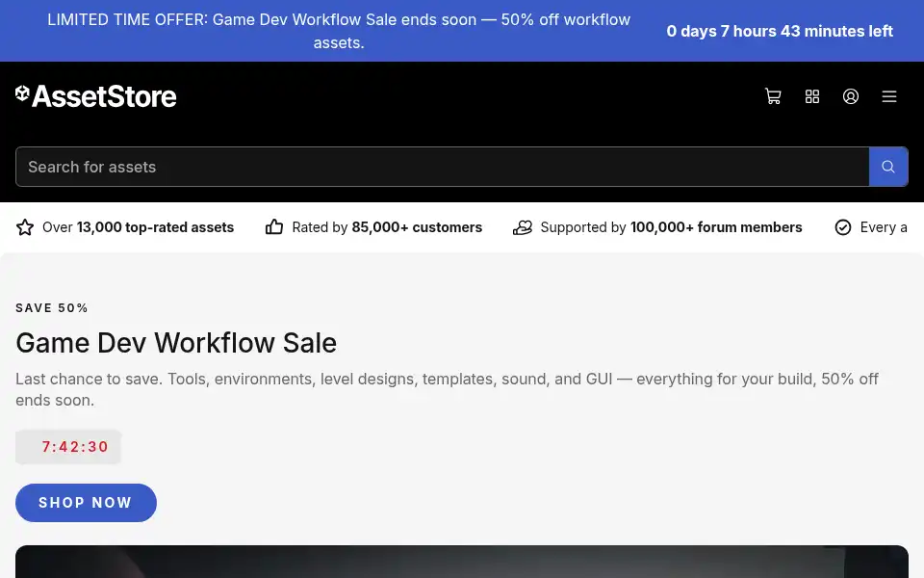Image resolution: width=924 pixels, height=578 pixels.
Task: Click the thumbs-up icon beside customer ratings
Action: [x=274, y=227]
